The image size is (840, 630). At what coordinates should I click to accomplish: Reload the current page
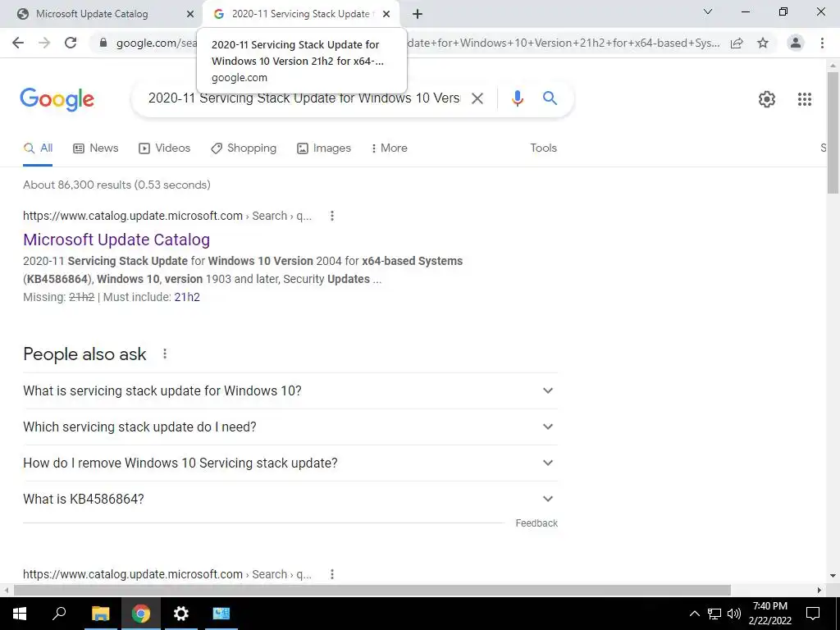[71, 43]
